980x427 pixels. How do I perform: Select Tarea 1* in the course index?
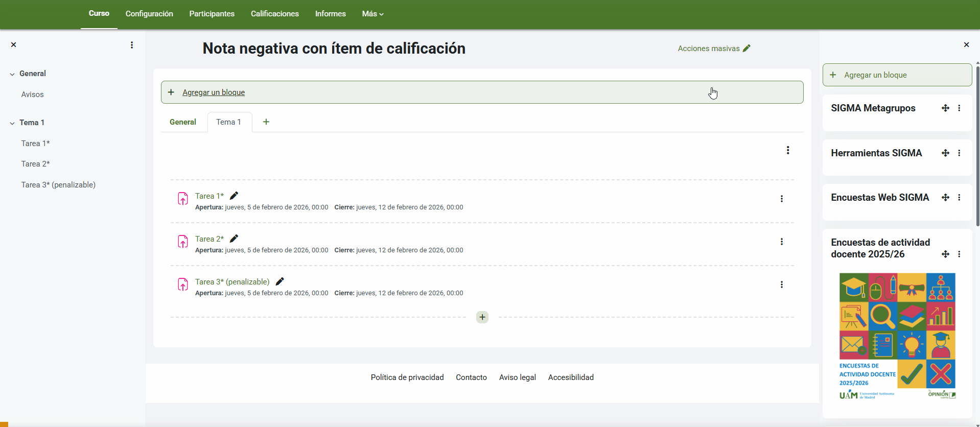pos(35,144)
